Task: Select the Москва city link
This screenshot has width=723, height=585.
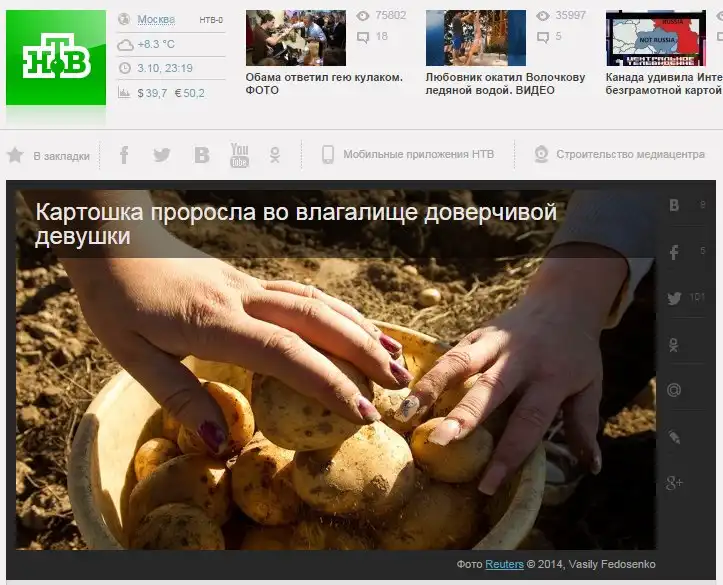Action: pos(155,20)
